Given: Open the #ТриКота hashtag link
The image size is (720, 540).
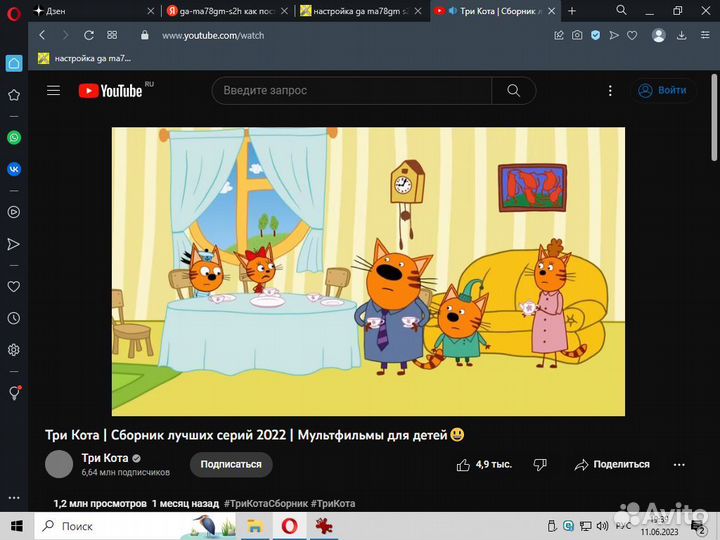Looking at the screenshot, I should click(x=333, y=504).
